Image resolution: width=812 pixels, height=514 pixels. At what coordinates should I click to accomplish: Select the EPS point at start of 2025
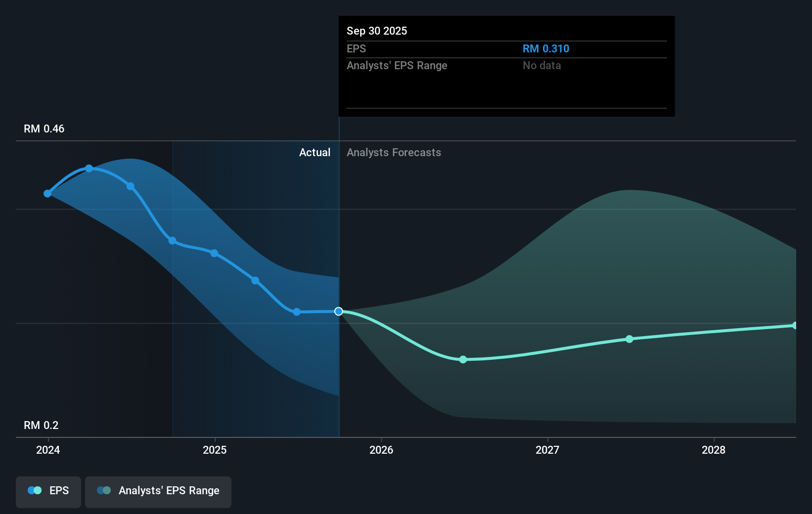coord(214,253)
